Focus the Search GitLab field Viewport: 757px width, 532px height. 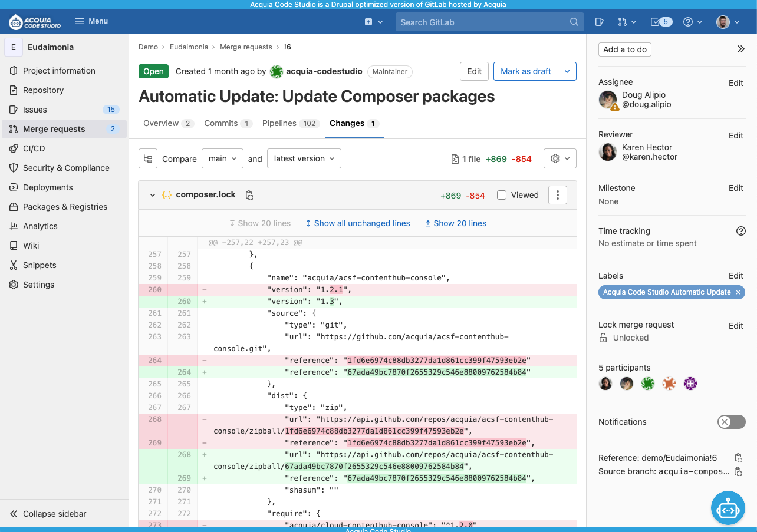489,22
